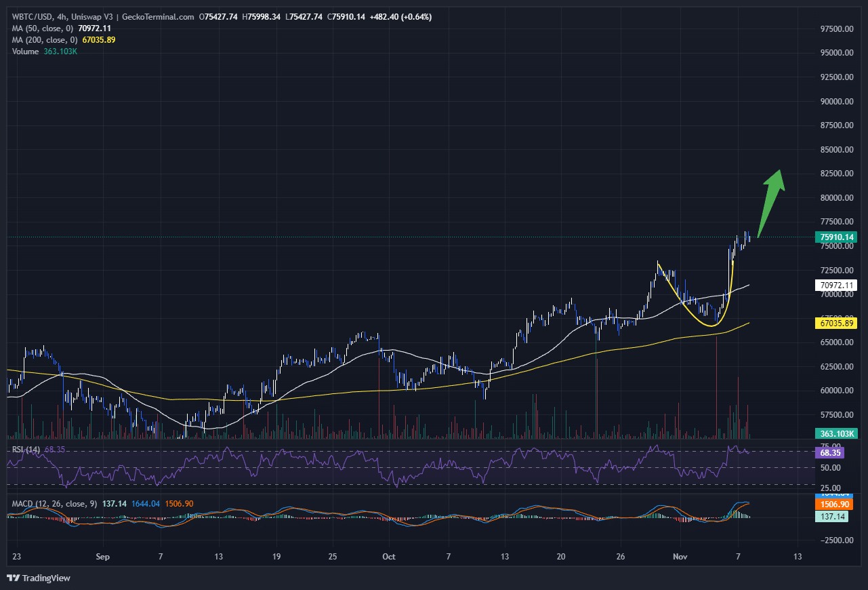Select the Volume indicator legend
This screenshot has width=868, height=590.
[25, 51]
